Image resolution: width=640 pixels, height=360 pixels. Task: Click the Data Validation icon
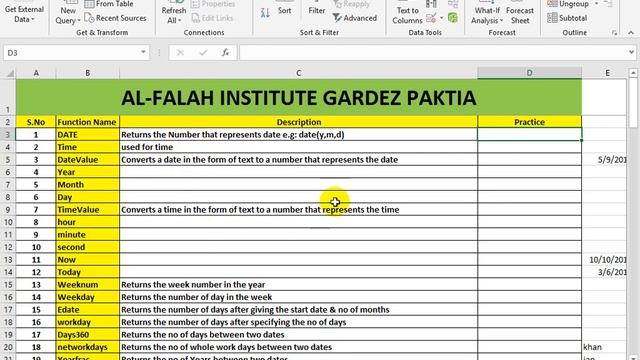point(431,18)
